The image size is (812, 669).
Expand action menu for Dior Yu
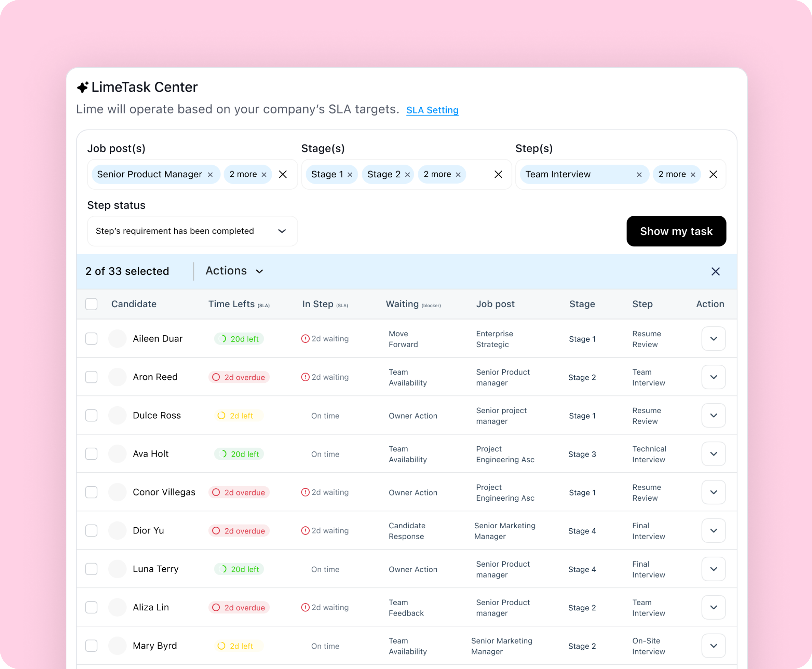tap(714, 530)
